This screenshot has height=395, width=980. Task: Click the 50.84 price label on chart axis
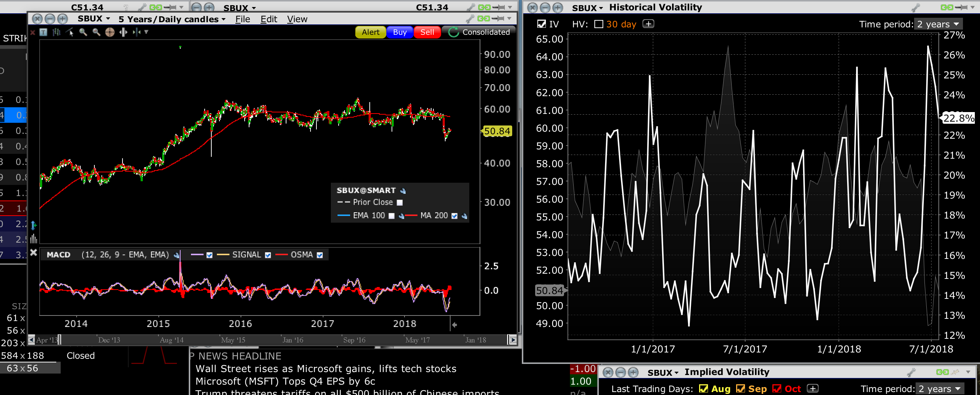(x=497, y=131)
